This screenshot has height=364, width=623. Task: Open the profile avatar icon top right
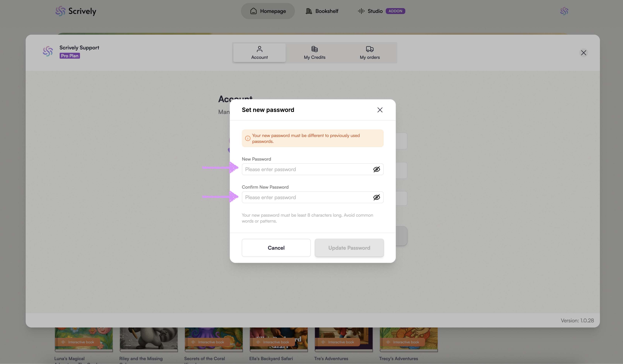coord(564,11)
